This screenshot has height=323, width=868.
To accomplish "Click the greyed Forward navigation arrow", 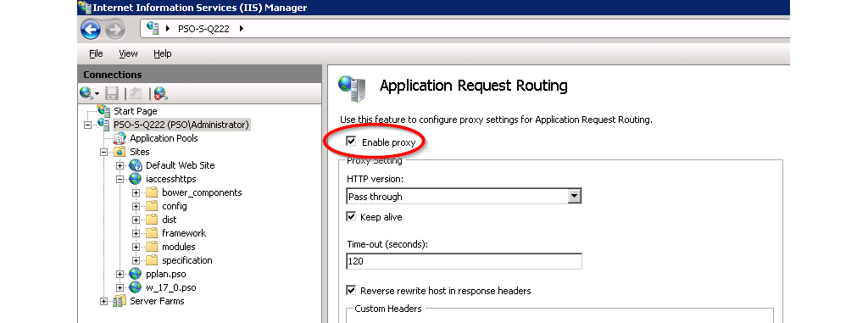I will point(115,30).
